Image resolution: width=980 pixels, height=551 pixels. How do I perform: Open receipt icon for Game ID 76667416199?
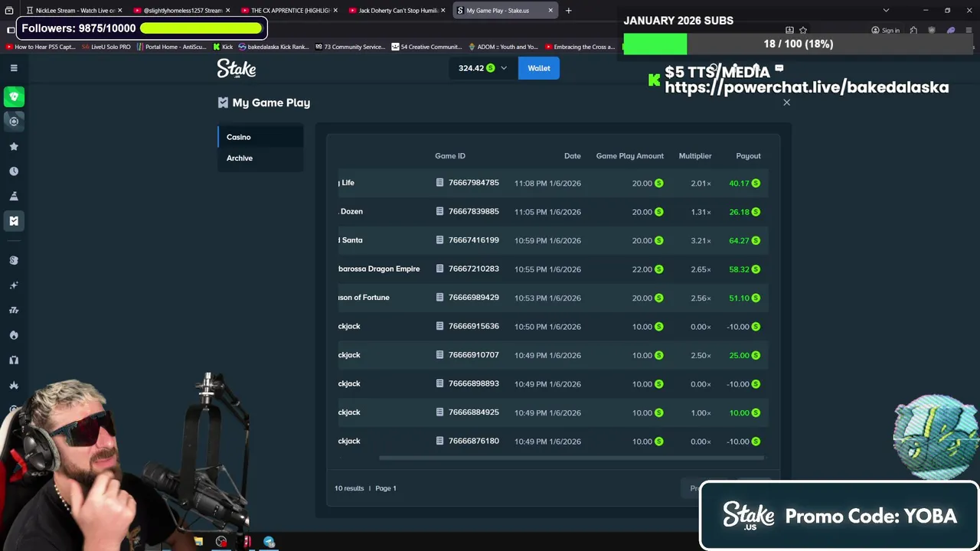point(439,240)
